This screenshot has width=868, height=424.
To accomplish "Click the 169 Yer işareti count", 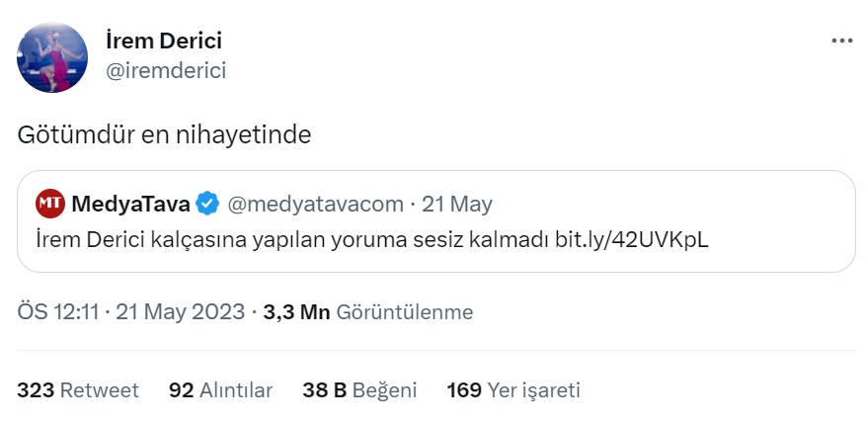I will click(513, 390).
